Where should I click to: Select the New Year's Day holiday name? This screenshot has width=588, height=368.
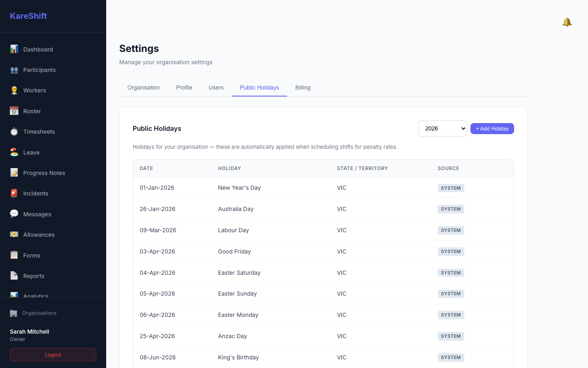(239, 188)
